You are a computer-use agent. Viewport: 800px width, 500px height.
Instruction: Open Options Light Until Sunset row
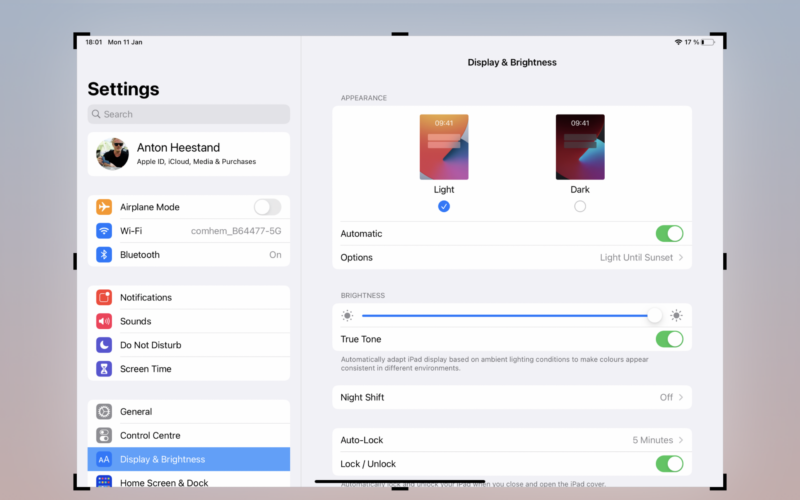(511, 257)
